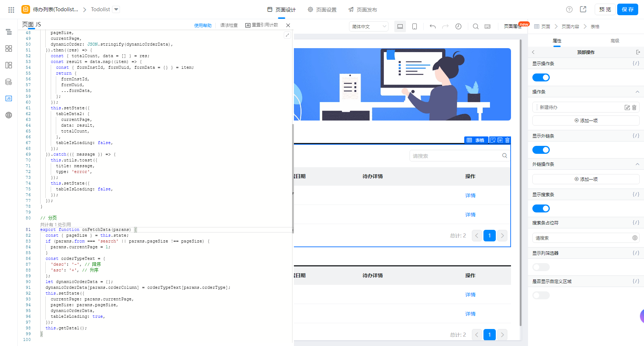Open the layout templates icon in sidebar
This screenshot has width=644, height=346.
point(9,65)
